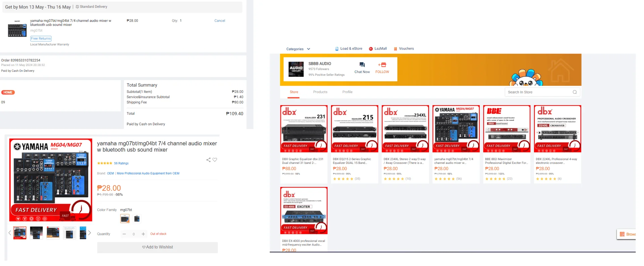
Task: Click the order's product title text
Action: (x=71, y=22)
